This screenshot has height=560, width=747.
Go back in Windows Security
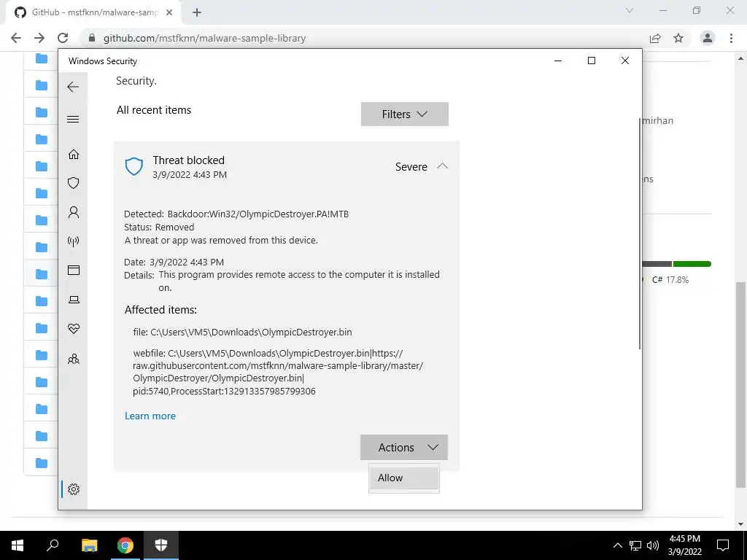[x=73, y=87]
